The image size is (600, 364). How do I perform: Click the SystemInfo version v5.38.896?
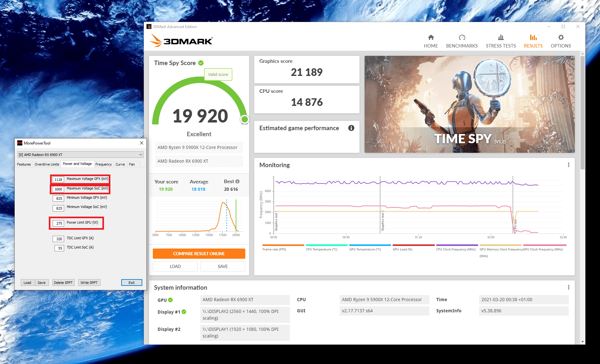coord(524,311)
